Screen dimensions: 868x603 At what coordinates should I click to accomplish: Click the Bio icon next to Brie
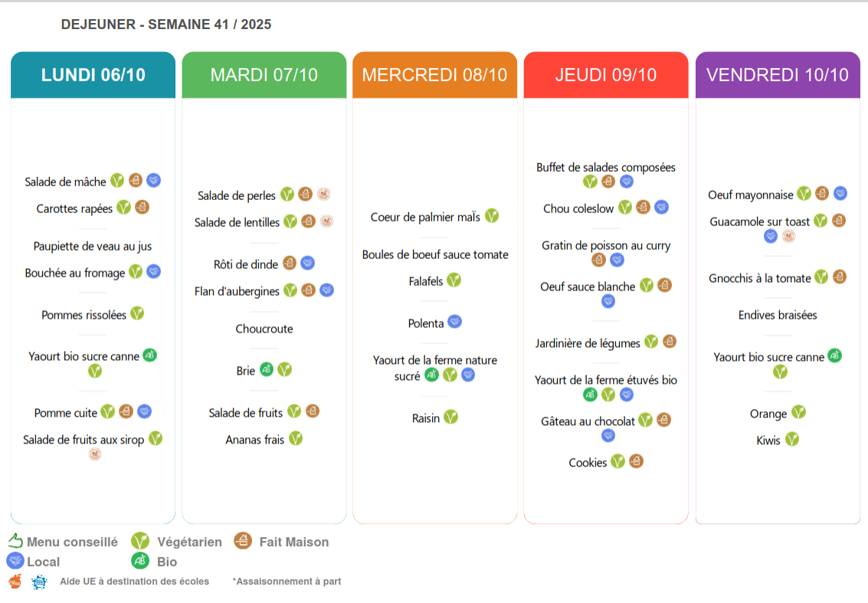tap(267, 369)
